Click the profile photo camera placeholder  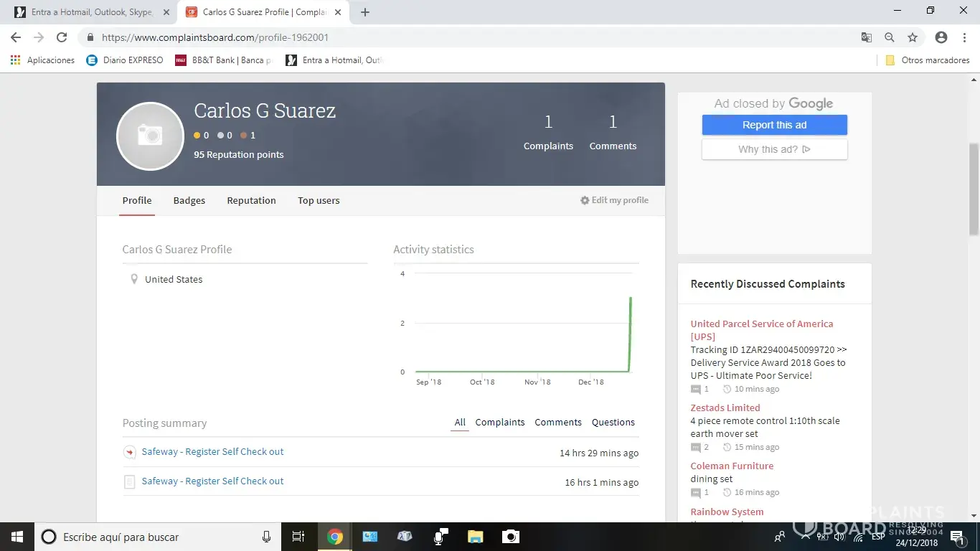coord(150,136)
